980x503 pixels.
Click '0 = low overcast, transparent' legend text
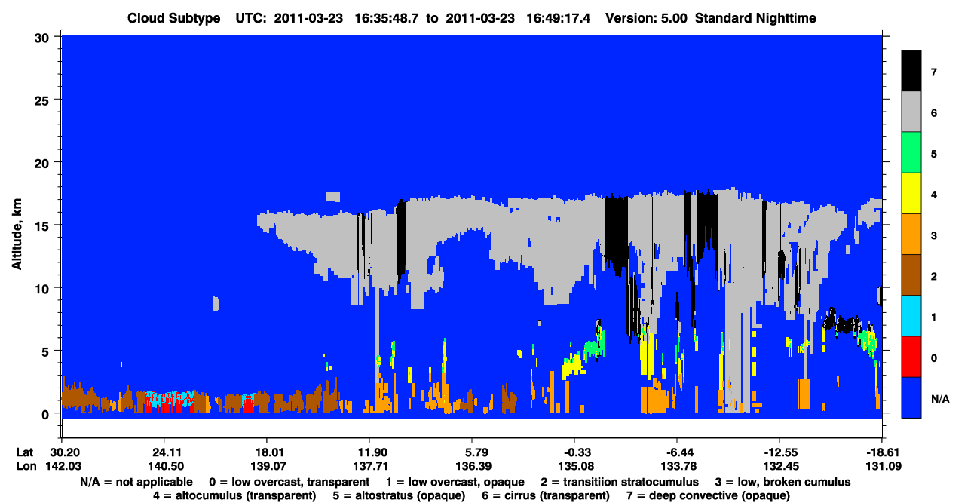tap(289, 482)
